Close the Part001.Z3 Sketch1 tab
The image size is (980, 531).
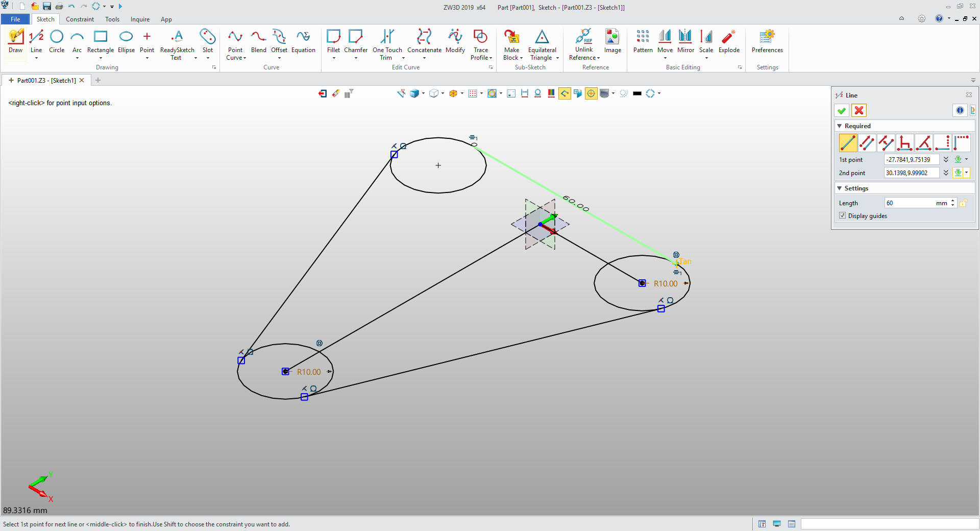tap(82, 80)
